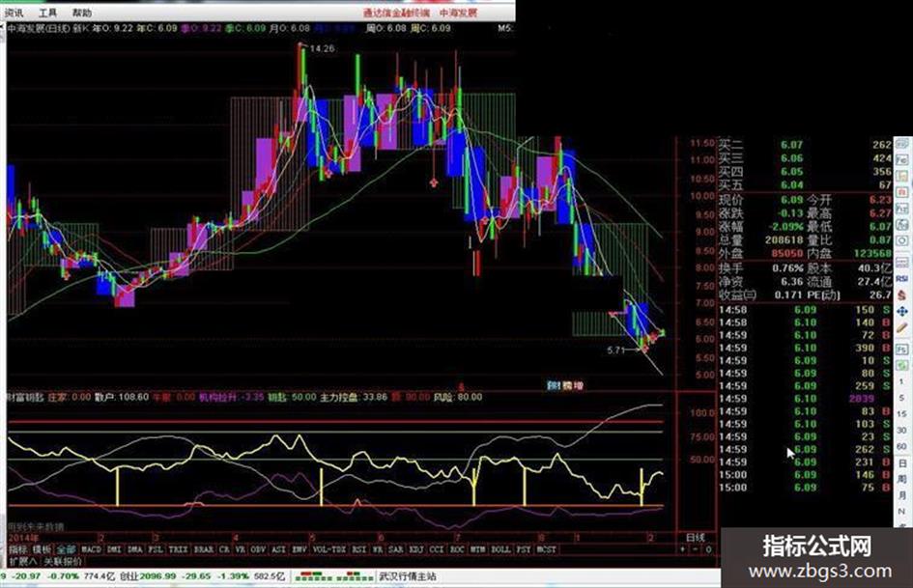Screen dimensions: 913x588
Task: Click the 2014年 timeline label
Action: coord(23,538)
